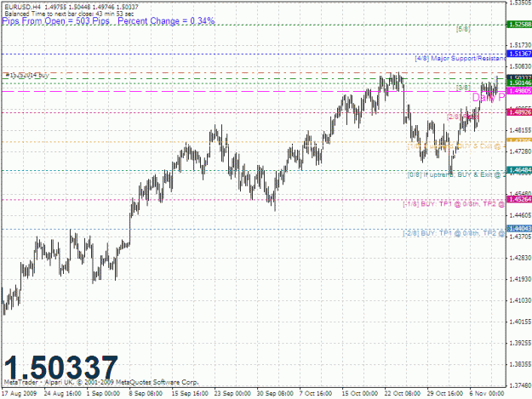This screenshot has width=532, height=399.
Task: Click the magenta 1.49805 price tag
Action: click(x=519, y=91)
